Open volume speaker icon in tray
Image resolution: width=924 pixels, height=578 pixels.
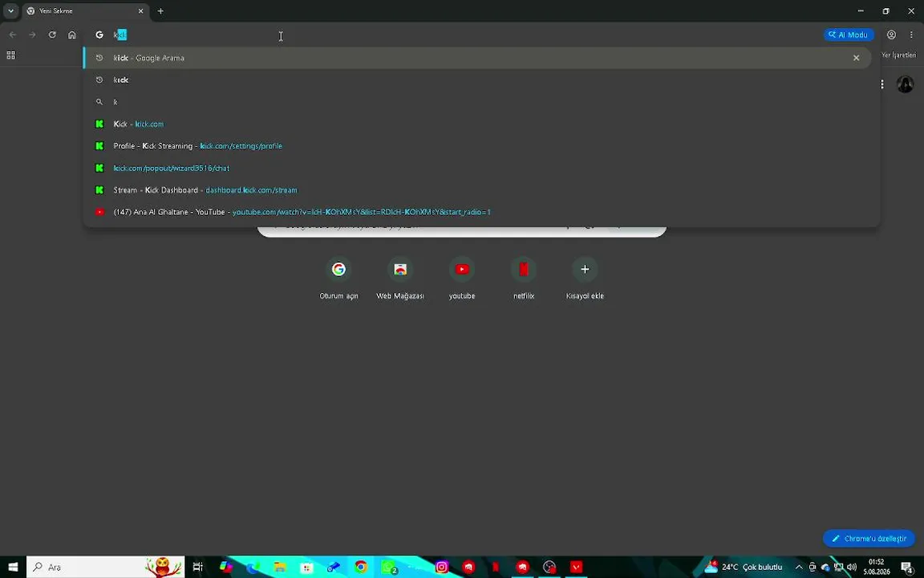pyautogui.click(x=852, y=567)
